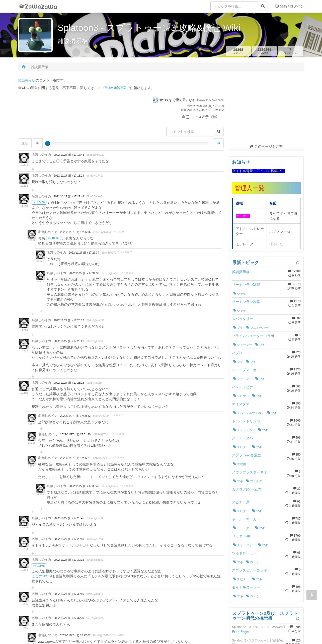Open the ここの18524 link in comment 19234
Screen dimensions: 322x644
pos(42,576)
